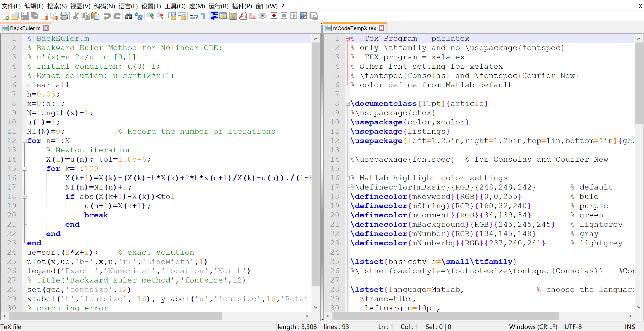Click the Windows (CR LF) status entry
The width and height of the screenshot is (644, 331).
(533, 327)
